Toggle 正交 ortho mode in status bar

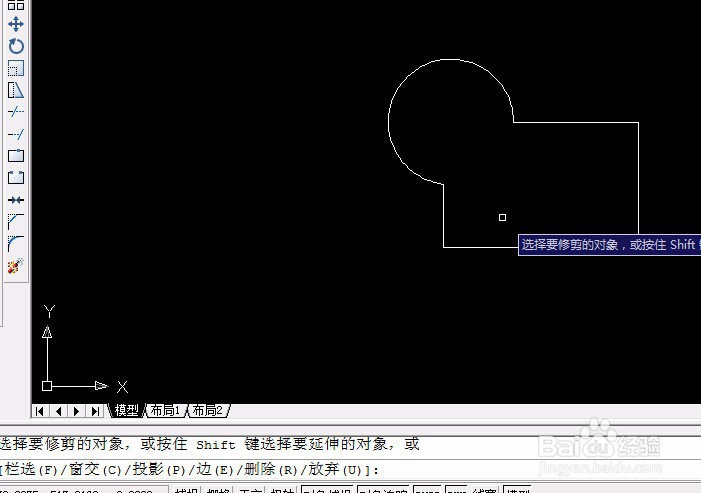[x=250, y=490]
